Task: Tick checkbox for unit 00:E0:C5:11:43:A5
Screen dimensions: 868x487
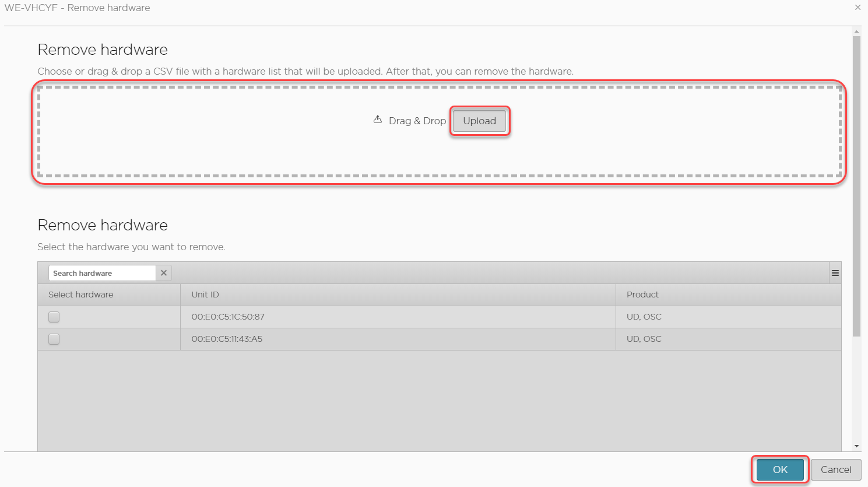Action: pyautogui.click(x=54, y=339)
